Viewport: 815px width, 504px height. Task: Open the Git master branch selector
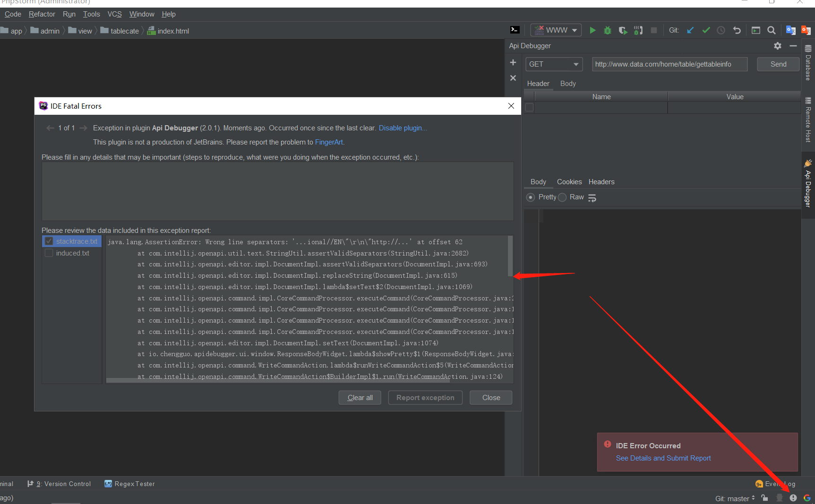pyautogui.click(x=735, y=498)
